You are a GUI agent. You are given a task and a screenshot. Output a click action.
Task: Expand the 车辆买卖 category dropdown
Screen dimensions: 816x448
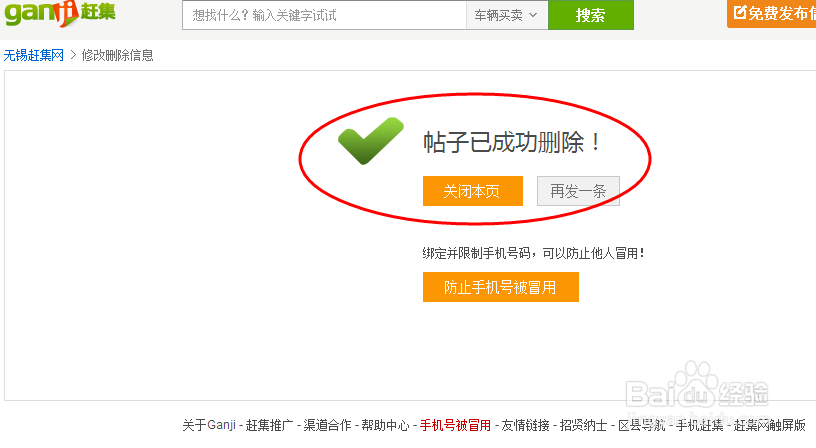tap(507, 15)
